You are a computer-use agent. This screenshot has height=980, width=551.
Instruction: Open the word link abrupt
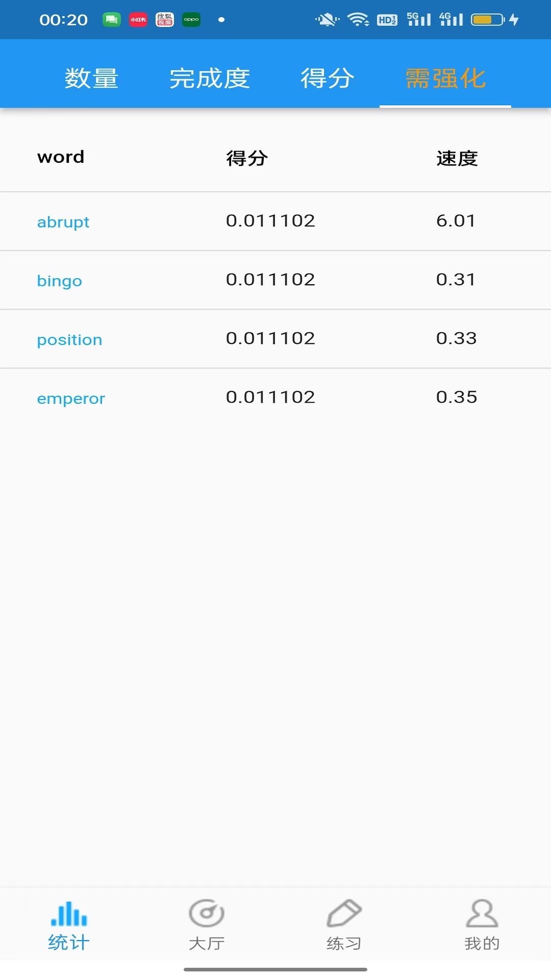[x=63, y=222]
